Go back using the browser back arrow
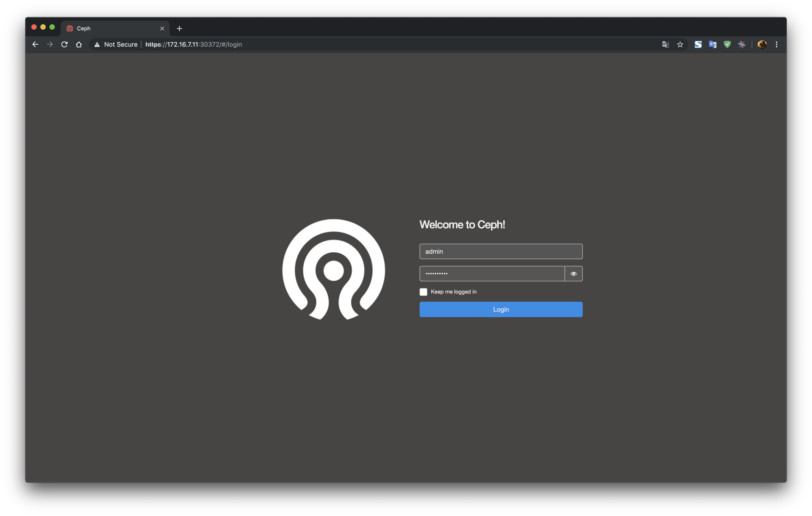 35,44
